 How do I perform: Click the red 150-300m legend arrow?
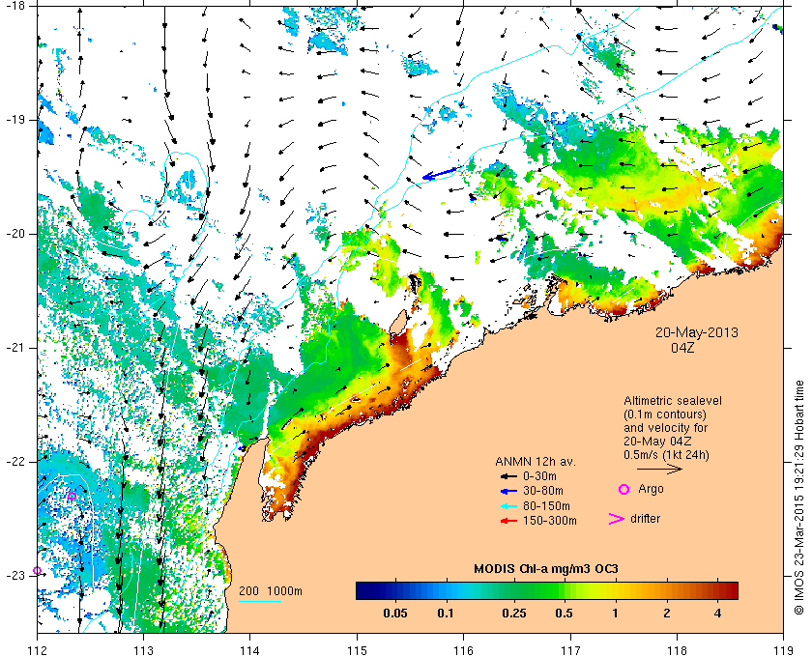coord(508,521)
